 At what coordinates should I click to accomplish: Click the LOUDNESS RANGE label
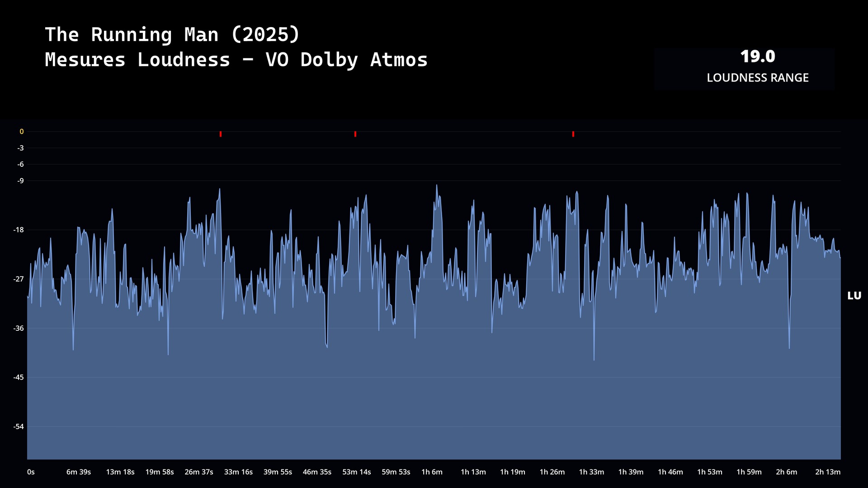coord(758,78)
